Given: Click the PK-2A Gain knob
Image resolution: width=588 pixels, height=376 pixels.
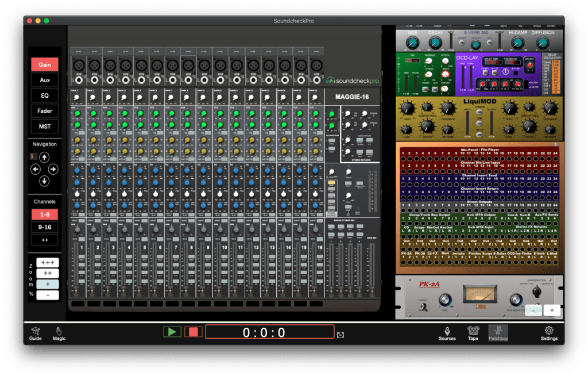Looking at the screenshot, I should 445,300.
